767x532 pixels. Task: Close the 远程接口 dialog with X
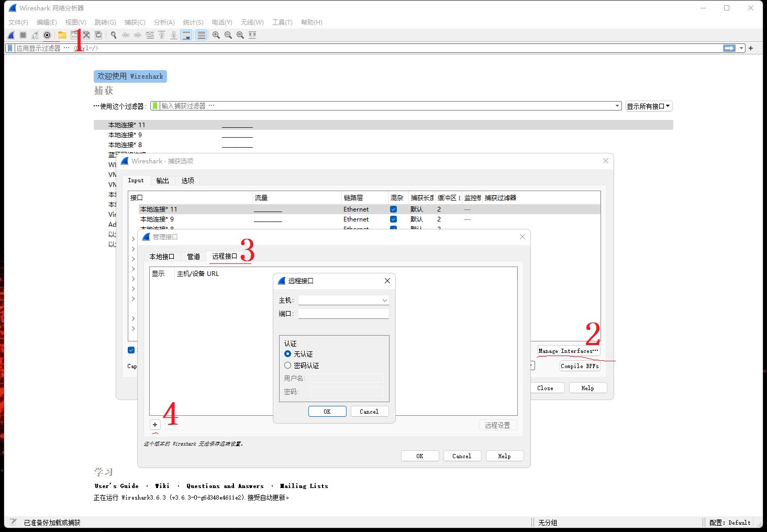(387, 281)
